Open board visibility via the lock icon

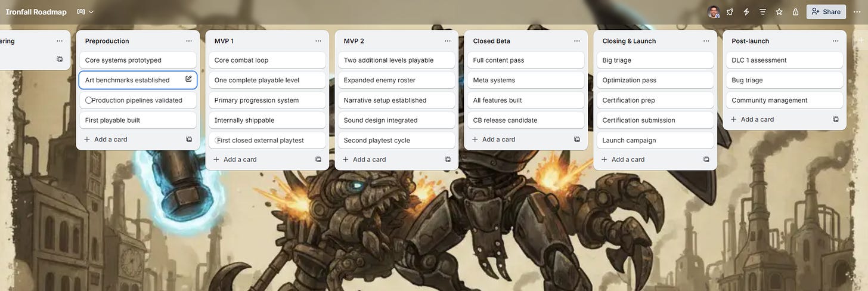tap(795, 11)
